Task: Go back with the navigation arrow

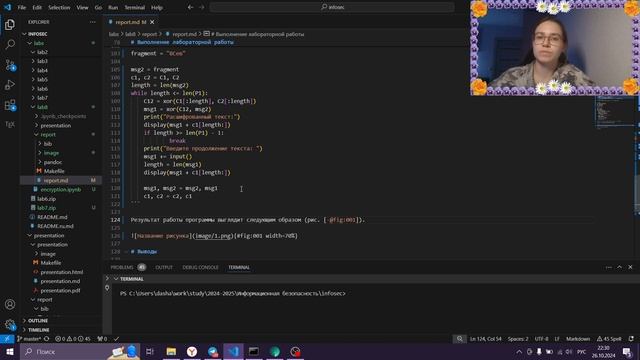Action: (x=190, y=7)
